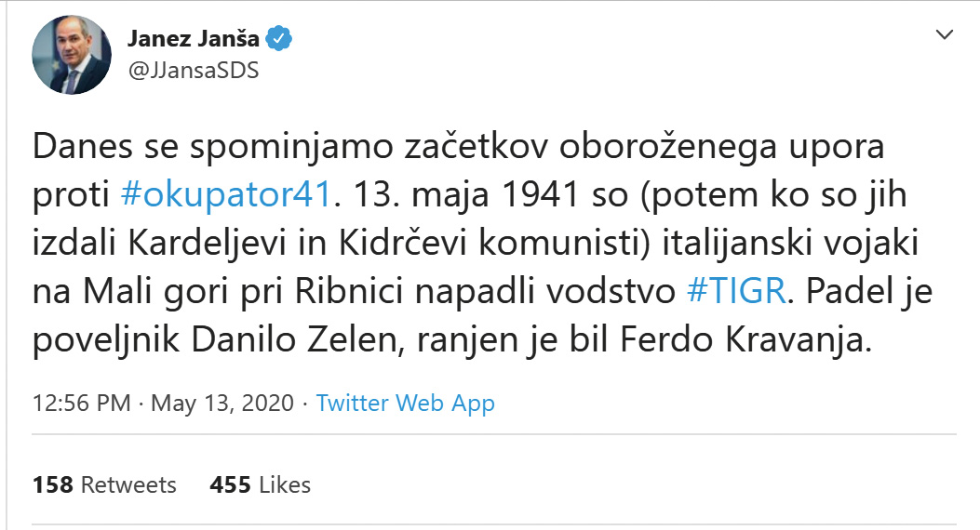Open the #okupator41 hashtag
Viewport: 980px width, 530px height.
(x=227, y=197)
